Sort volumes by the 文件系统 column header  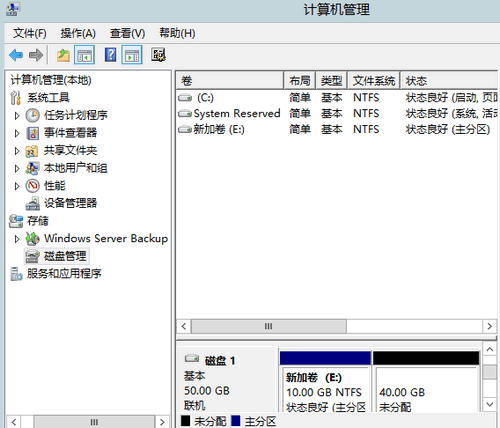374,81
